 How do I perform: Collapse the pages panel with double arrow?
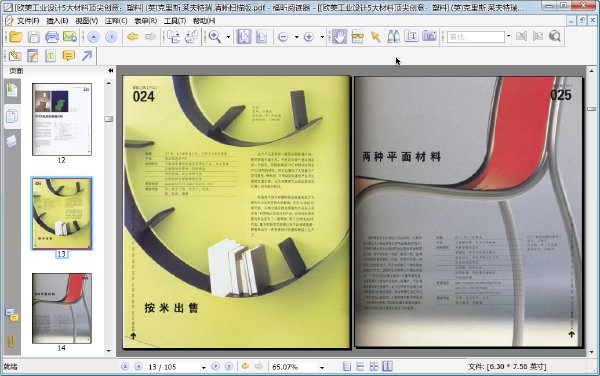pyautogui.click(x=111, y=70)
